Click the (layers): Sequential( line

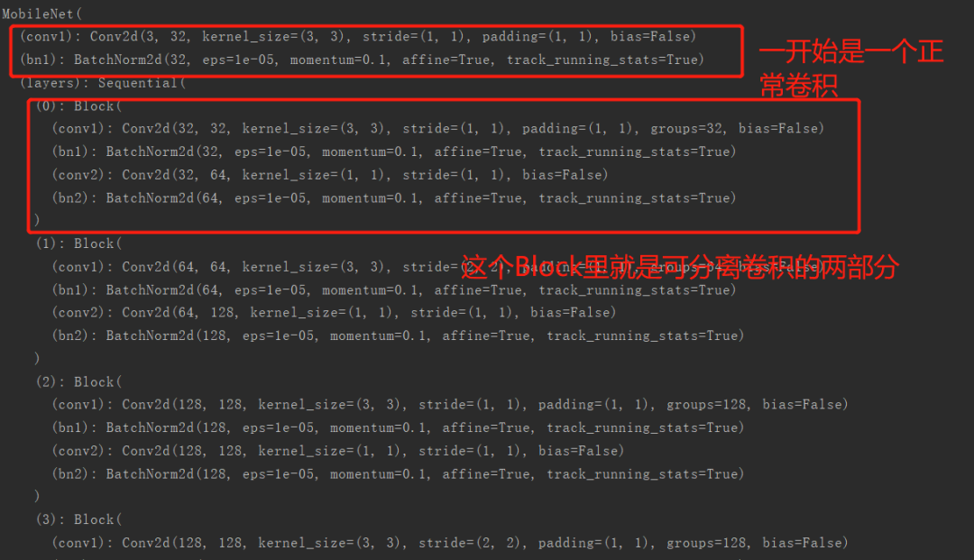[103, 83]
